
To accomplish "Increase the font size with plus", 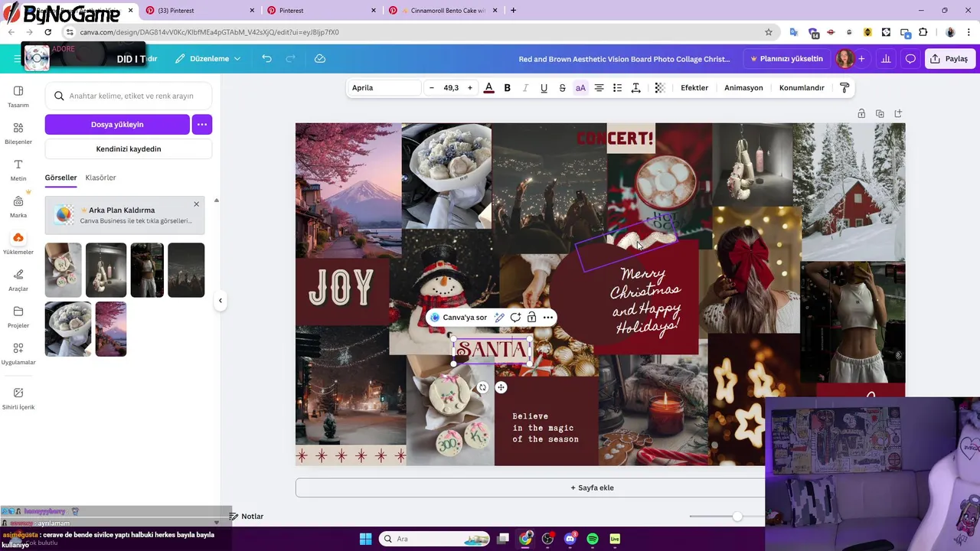I will (470, 88).
